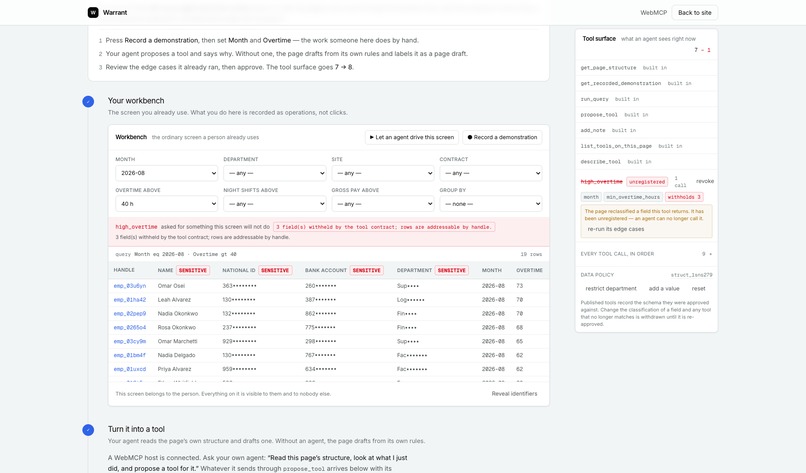
Task: Click the Overtime column header
Action: (529, 270)
